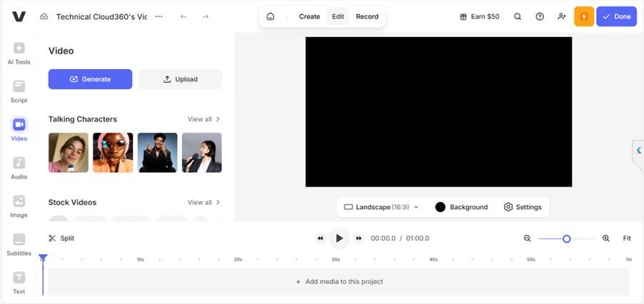644x304 pixels.
Task: Open the Landscape (16:9) aspect dropdown
Action: pos(381,207)
